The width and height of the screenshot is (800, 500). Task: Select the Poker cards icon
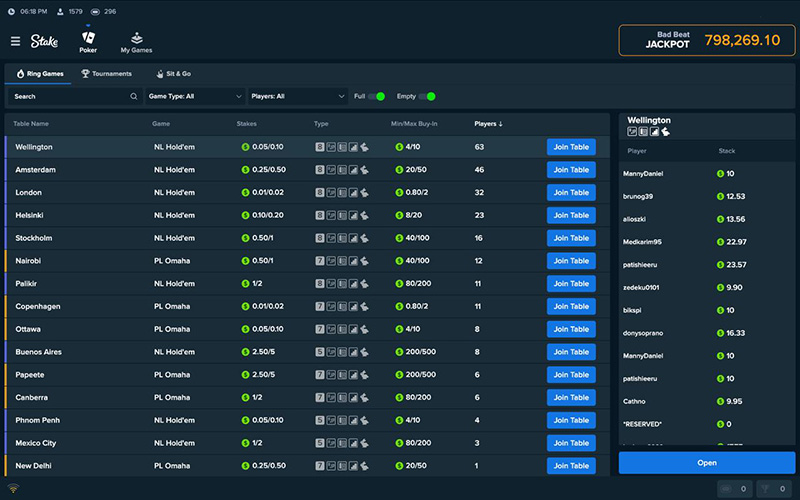click(x=88, y=38)
